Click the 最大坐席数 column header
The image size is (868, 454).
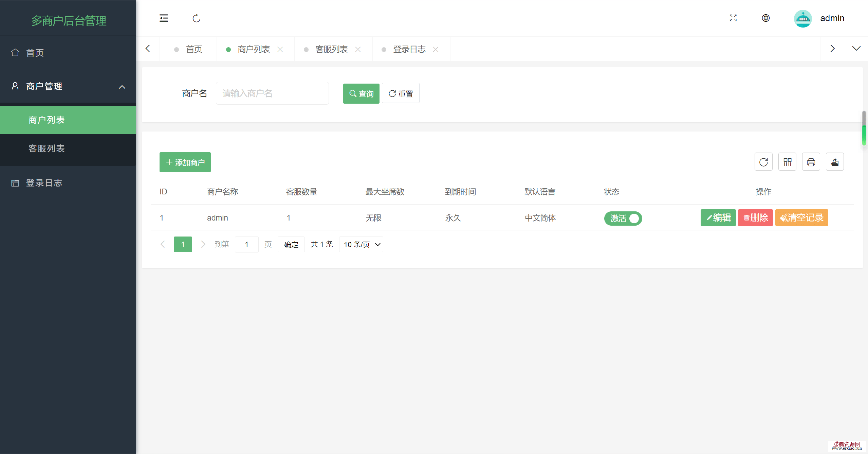(385, 192)
